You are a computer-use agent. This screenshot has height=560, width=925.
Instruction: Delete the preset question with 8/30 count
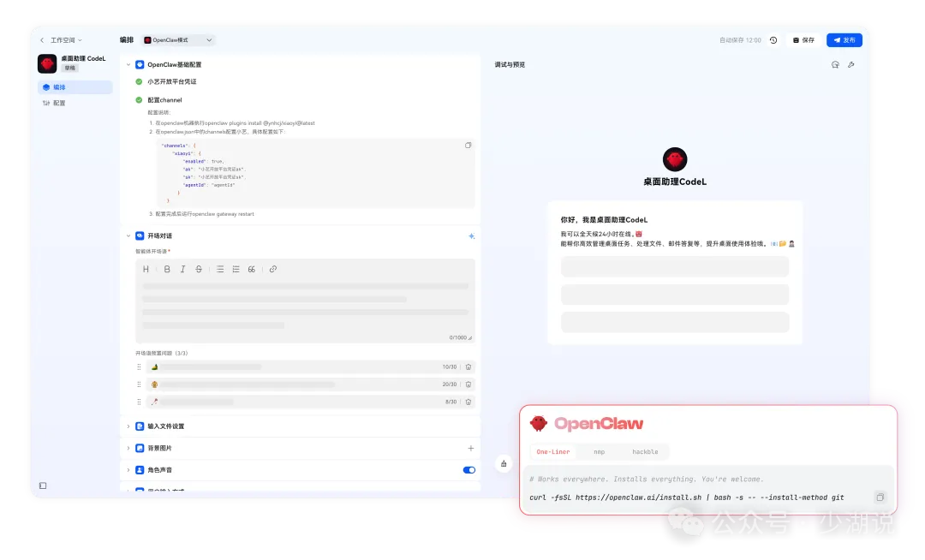tap(468, 402)
